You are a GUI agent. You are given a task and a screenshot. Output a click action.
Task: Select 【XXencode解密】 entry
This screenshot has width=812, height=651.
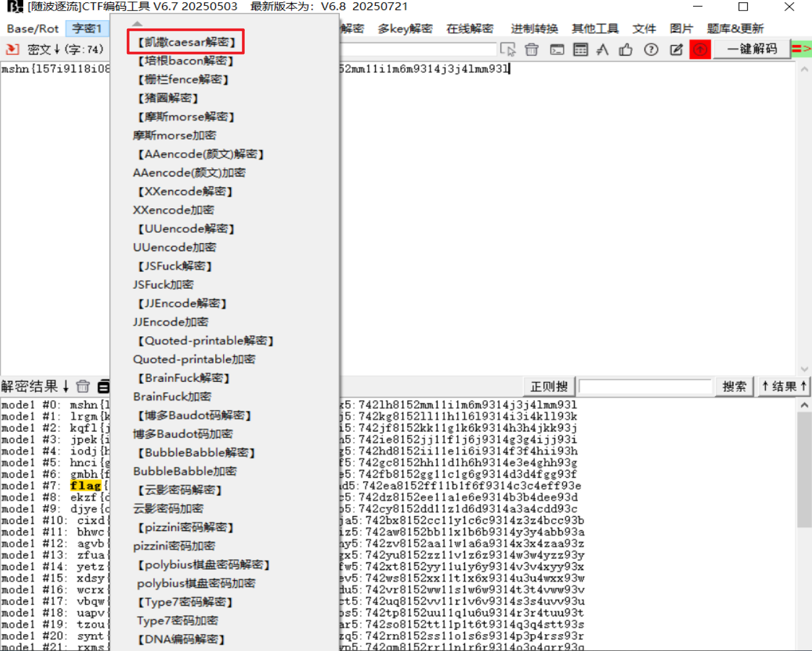[185, 191]
